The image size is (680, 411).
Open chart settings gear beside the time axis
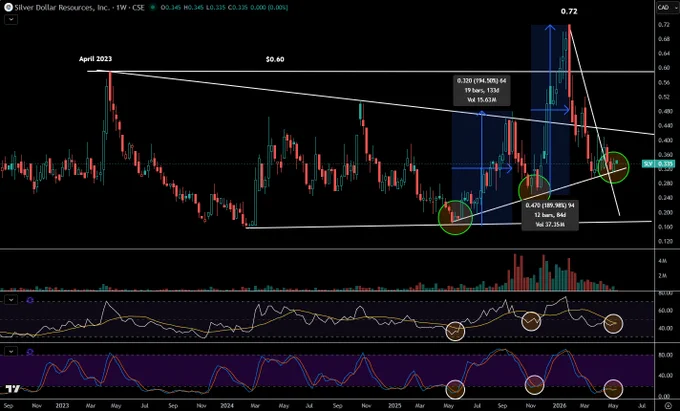[x=668, y=406]
